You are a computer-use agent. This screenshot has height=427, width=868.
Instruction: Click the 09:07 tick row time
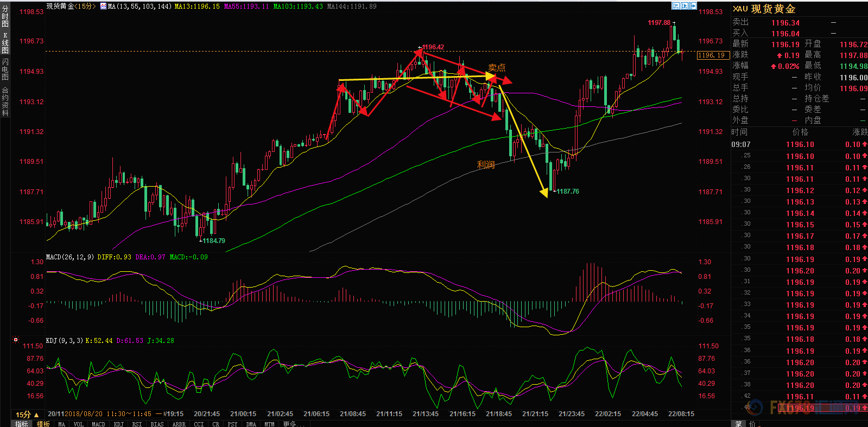point(741,144)
